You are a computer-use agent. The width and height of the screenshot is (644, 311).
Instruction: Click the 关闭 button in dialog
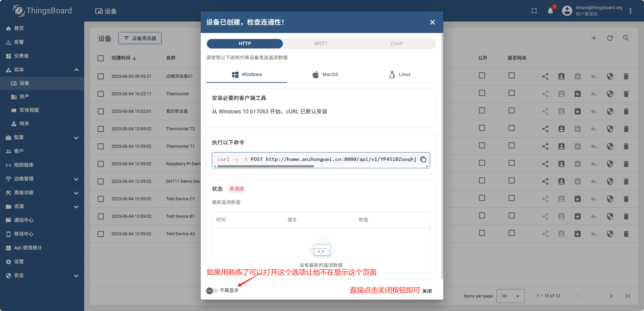point(427,291)
